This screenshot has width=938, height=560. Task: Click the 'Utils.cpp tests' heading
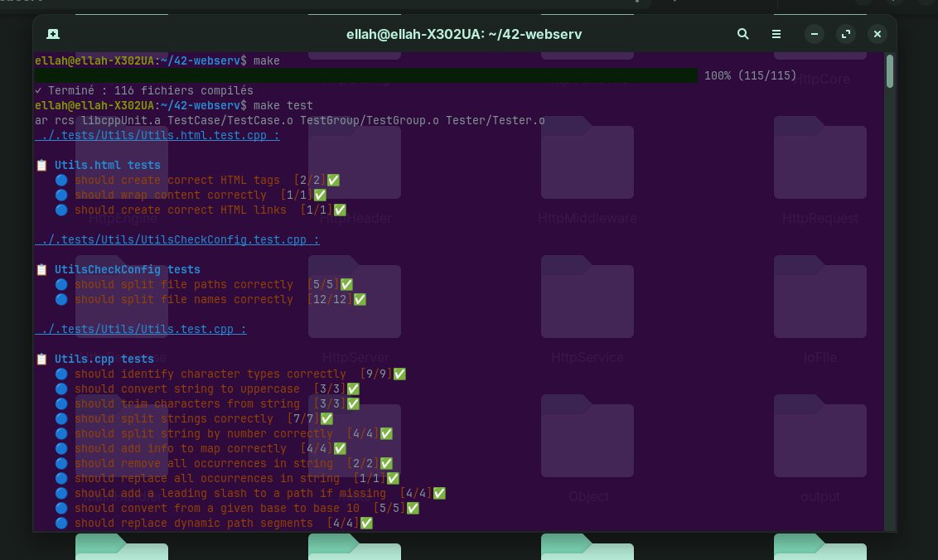[104, 359]
